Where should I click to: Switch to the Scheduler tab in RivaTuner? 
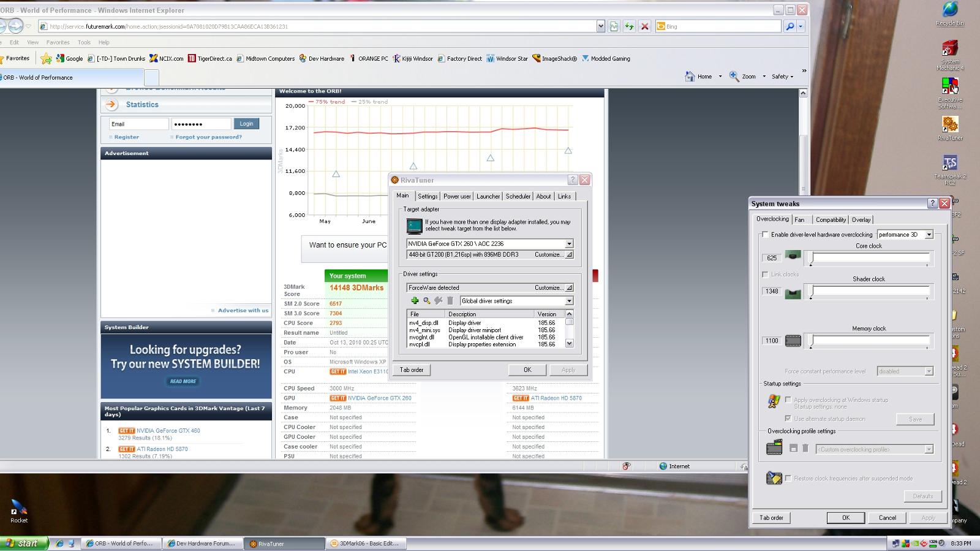(518, 197)
